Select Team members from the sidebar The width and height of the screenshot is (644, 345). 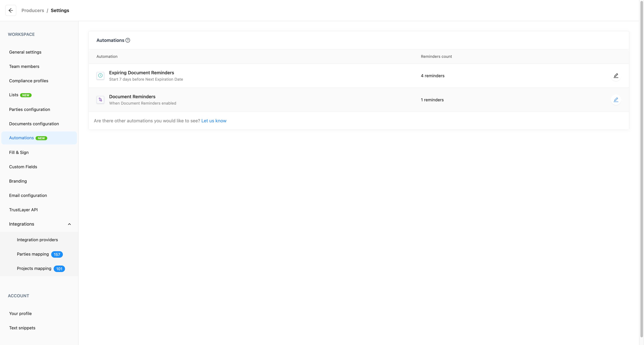click(24, 66)
